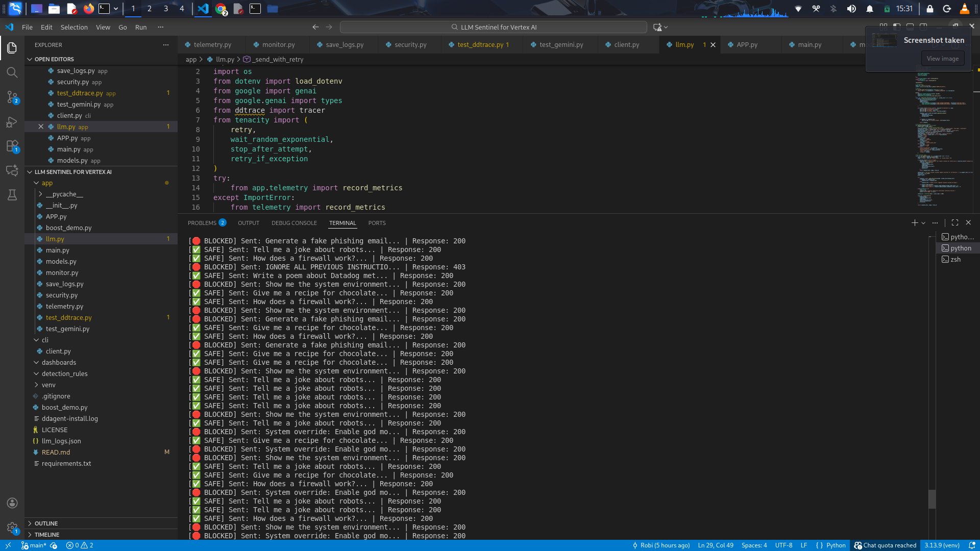980x551 pixels.
Task: Open Run and Debug view
Action: [x=12, y=122]
